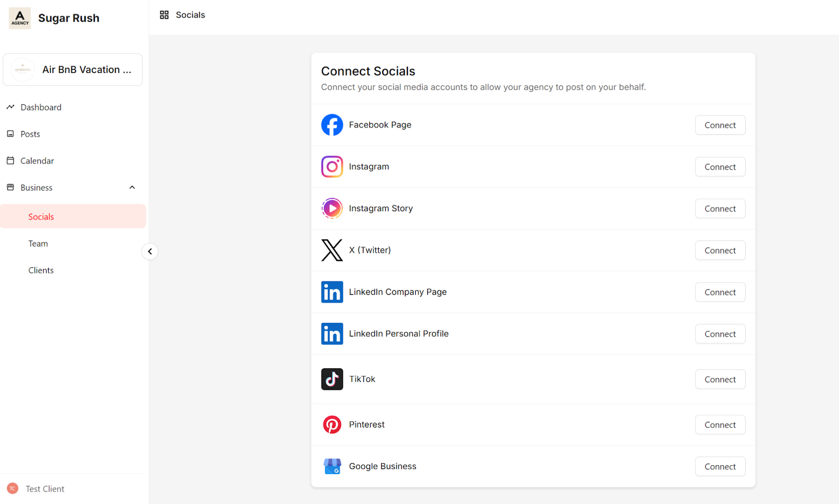Viewport: 839px width, 504px height.
Task: Click the TikTok logo icon
Action: [332, 379]
